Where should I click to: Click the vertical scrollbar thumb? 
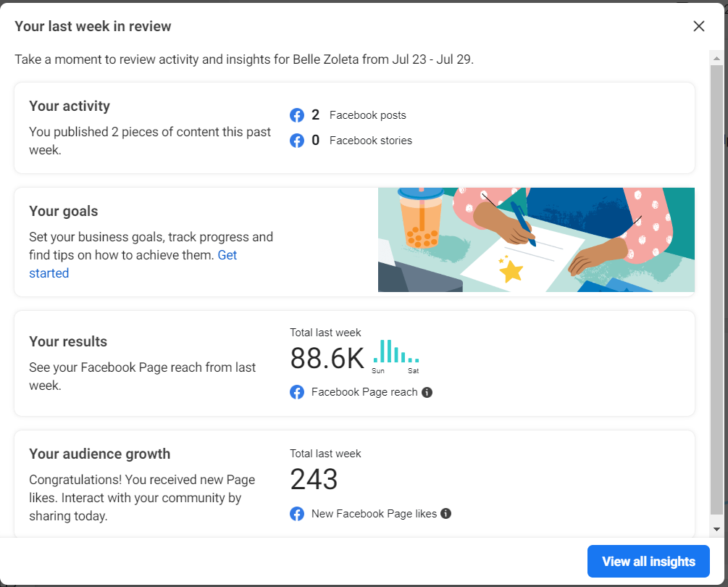pos(716,290)
